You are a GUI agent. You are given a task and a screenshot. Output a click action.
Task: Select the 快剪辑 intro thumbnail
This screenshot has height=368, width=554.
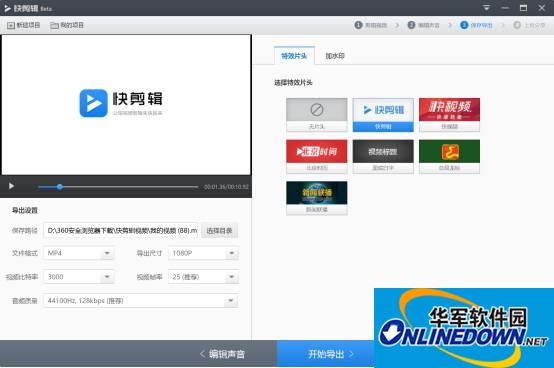383,115
